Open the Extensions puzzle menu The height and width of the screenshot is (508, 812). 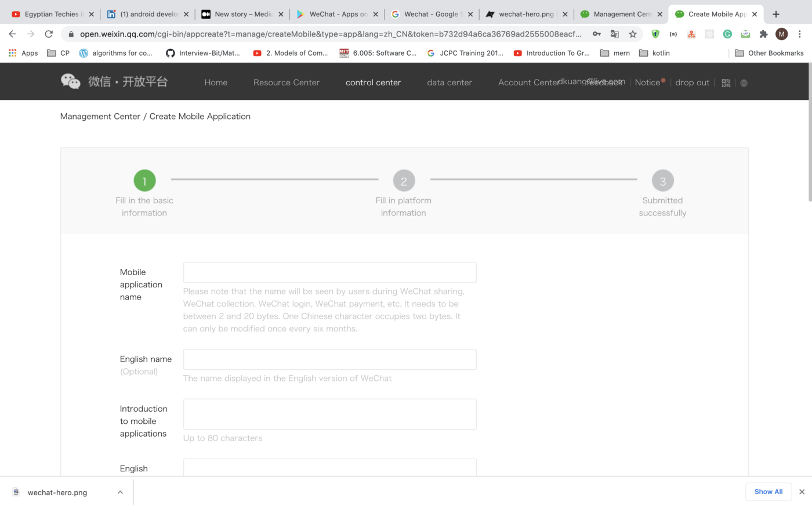coord(763,34)
